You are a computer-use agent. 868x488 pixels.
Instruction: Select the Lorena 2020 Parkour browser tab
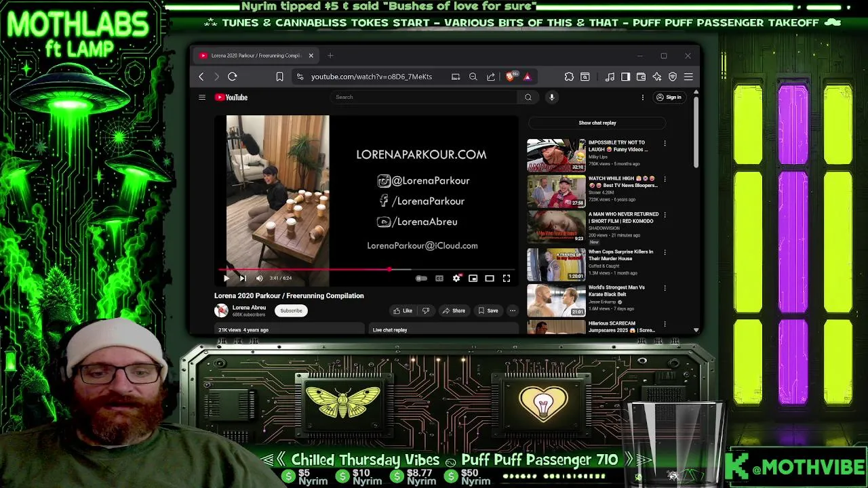coord(255,56)
